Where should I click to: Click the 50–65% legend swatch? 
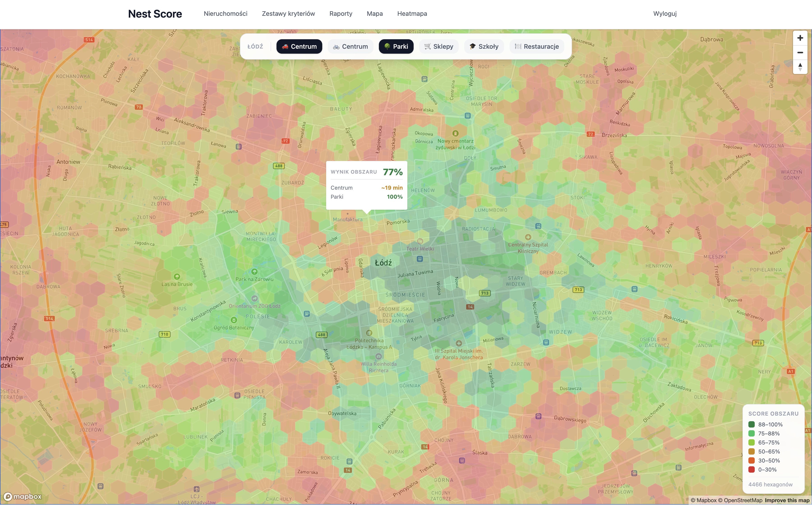(751, 451)
